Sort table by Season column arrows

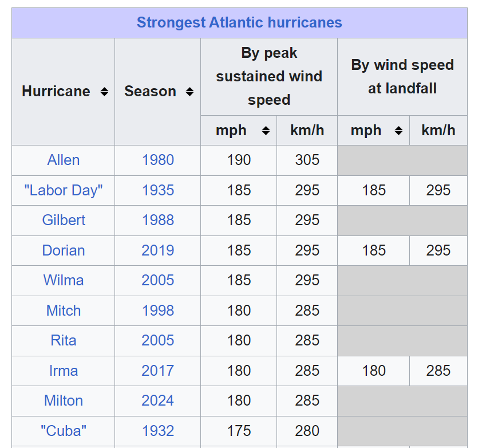189,92
